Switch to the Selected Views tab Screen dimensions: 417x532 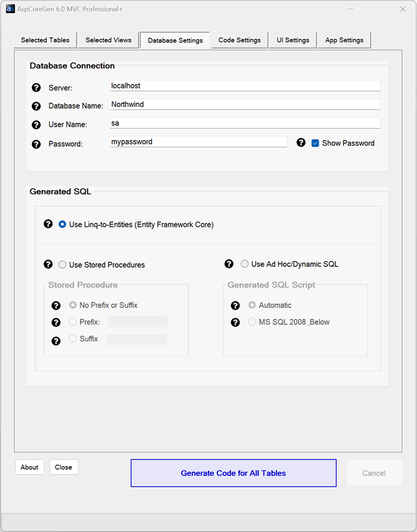pyautogui.click(x=108, y=40)
